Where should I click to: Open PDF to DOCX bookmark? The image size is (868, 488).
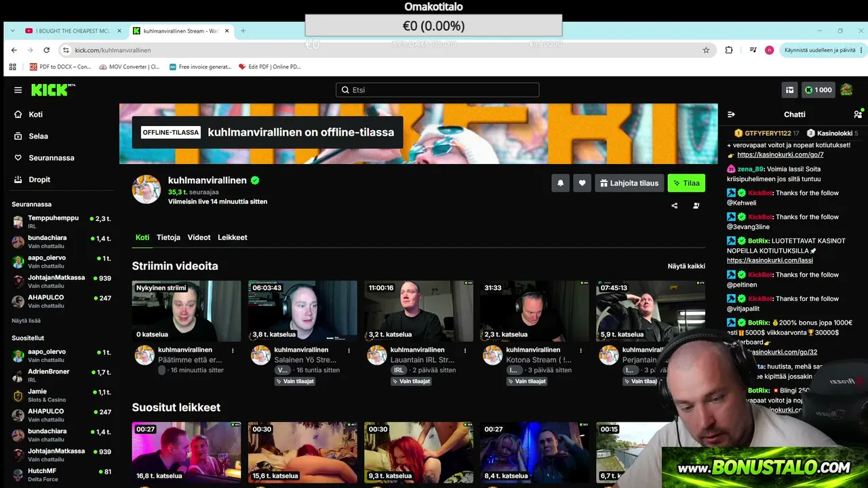pos(60,66)
